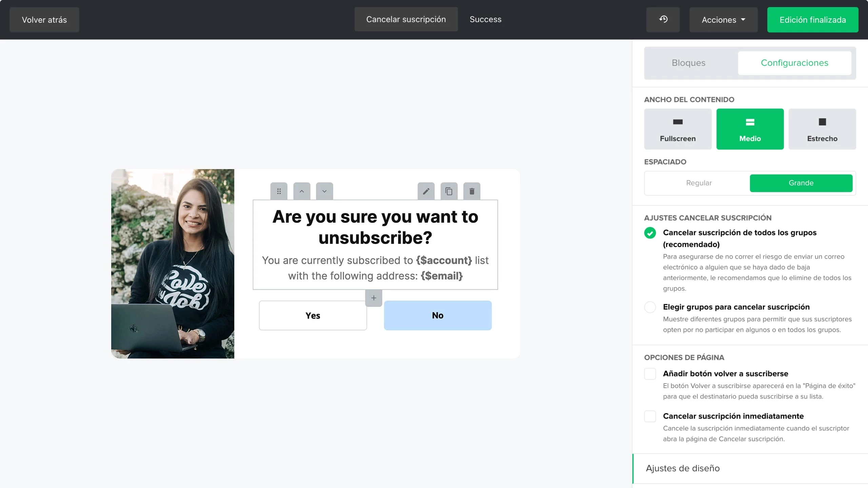
Task: Move block up with chevron arrow
Action: 302,191
